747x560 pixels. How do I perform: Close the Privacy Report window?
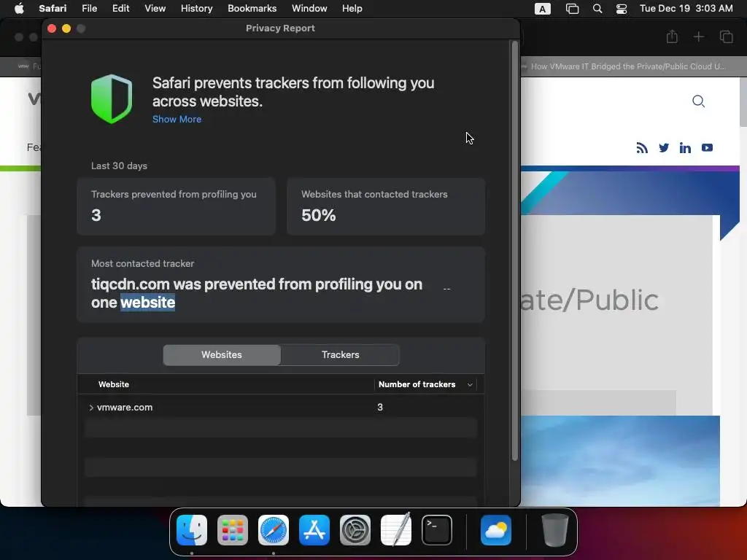(52, 28)
